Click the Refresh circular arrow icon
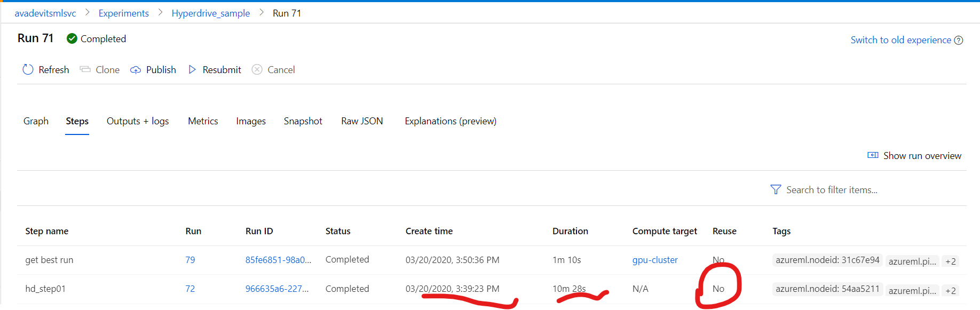980x310 pixels. click(28, 69)
